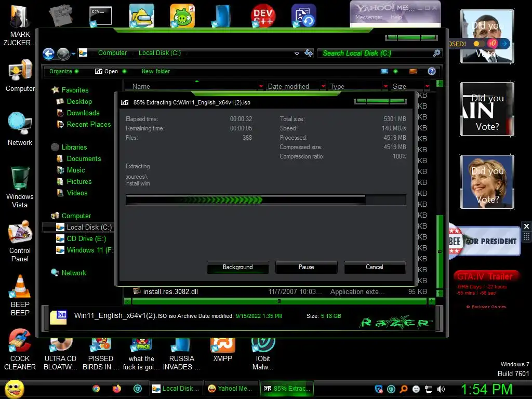532x399 pixels.
Task: Open the Computer desktop icon
Action: tap(20, 76)
